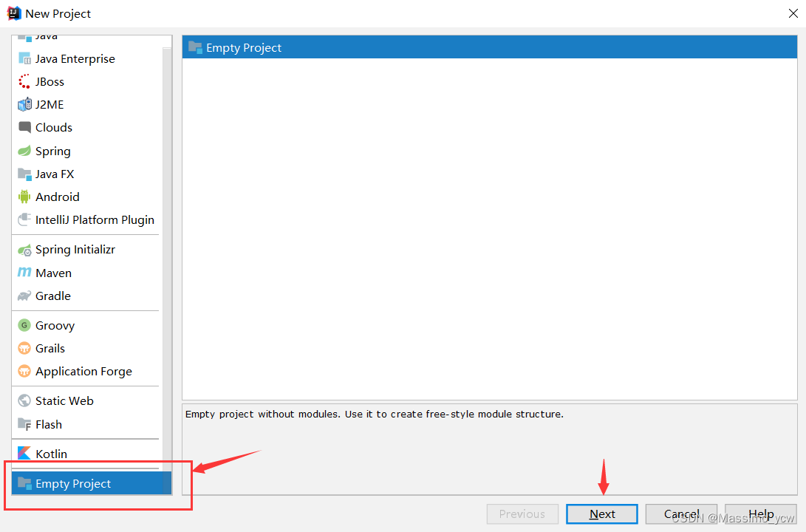806x532 pixels.
Task: Click the green Groovy G icon
Action: [24, 325]
